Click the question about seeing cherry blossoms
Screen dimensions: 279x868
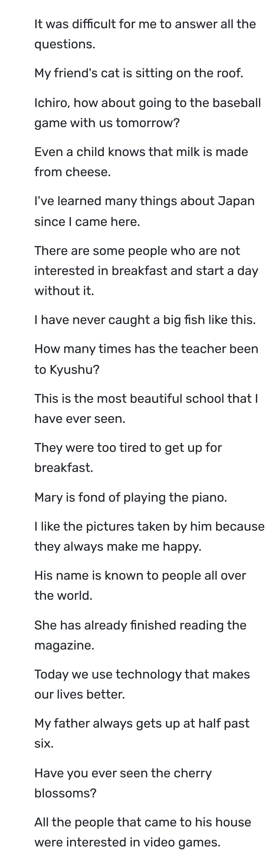click(123, 783)
